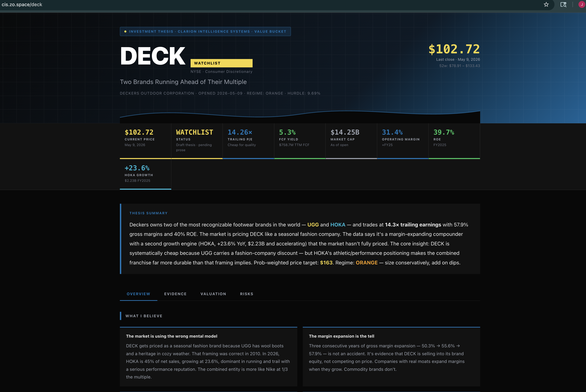Click the highlighted UGG word in summary
This screenshot has height=392, width=586.
coord(313,225)
